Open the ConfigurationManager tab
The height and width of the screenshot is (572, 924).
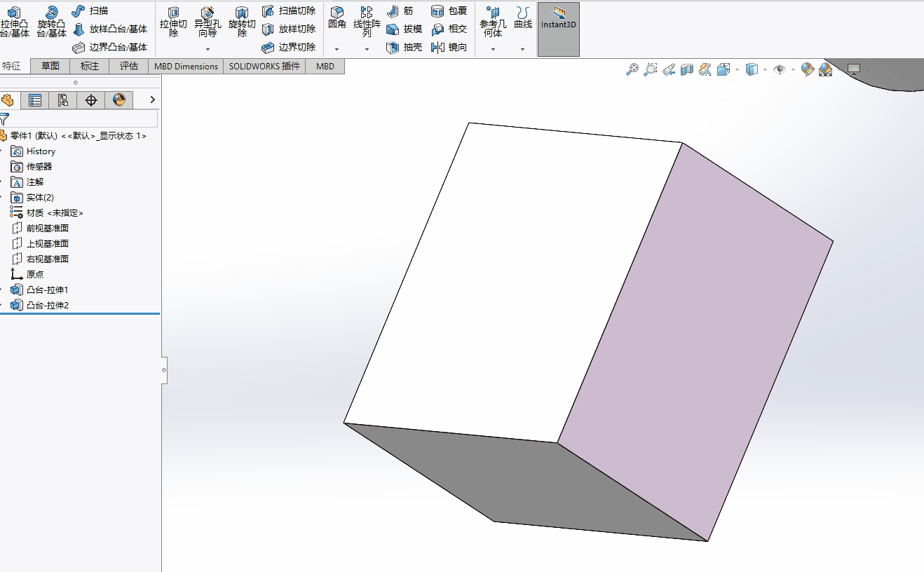tap(63, 100)
